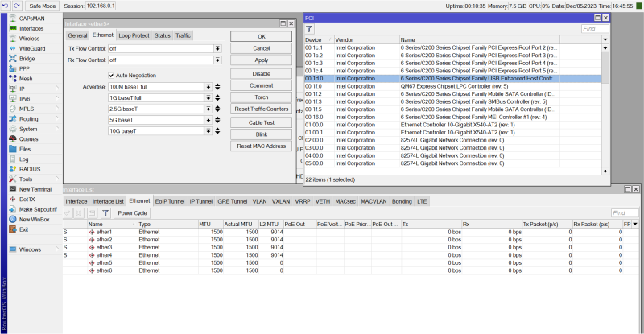This screenshot has width=644, height=334.
Task: Expand the Tools submenu
Action: coord(56,179)
